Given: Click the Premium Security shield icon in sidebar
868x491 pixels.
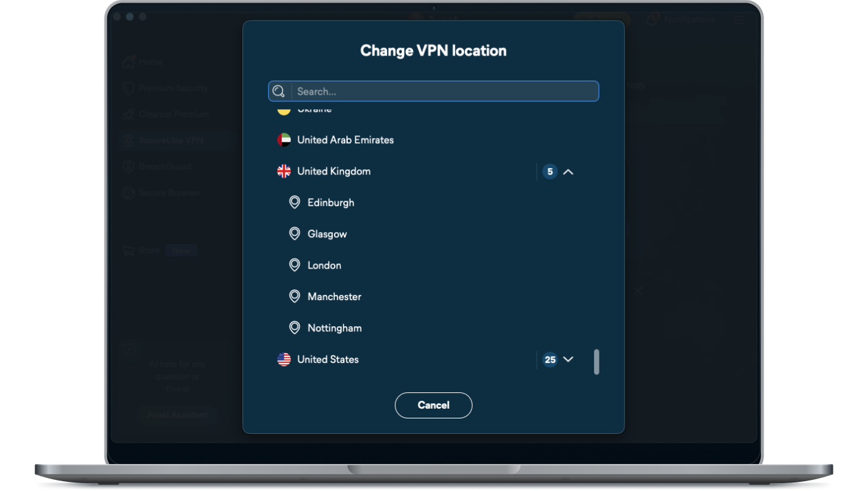Looking at the screenshot, I should pyautogui.click(x=129, y=88).
